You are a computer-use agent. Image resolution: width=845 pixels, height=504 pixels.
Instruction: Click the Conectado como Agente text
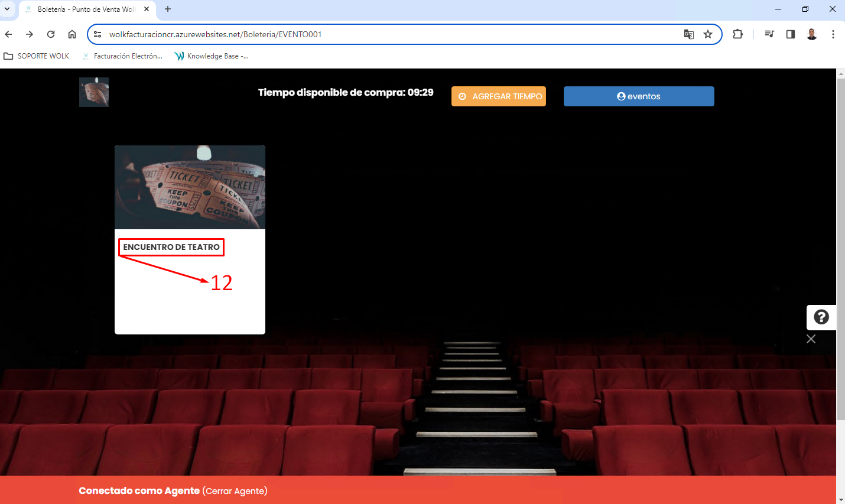(139, 491)
